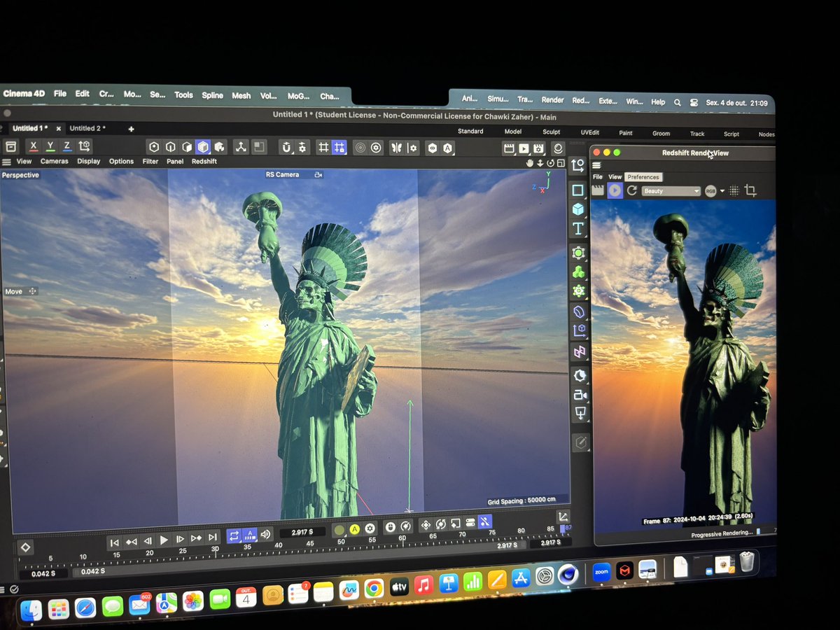The height and width of the screenshot is (630, 840).
Task: Toggle Z axis lock
Action: [67, 146]
